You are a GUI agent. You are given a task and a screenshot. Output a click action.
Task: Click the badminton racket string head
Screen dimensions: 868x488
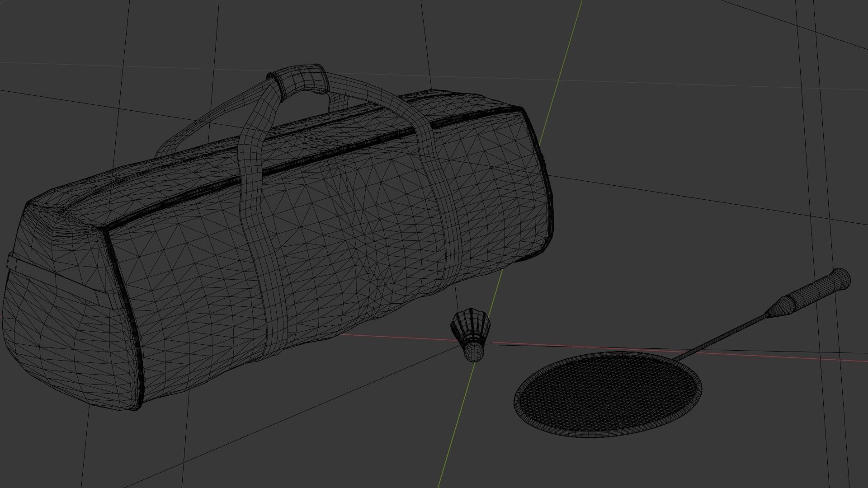tap(609, 394)
